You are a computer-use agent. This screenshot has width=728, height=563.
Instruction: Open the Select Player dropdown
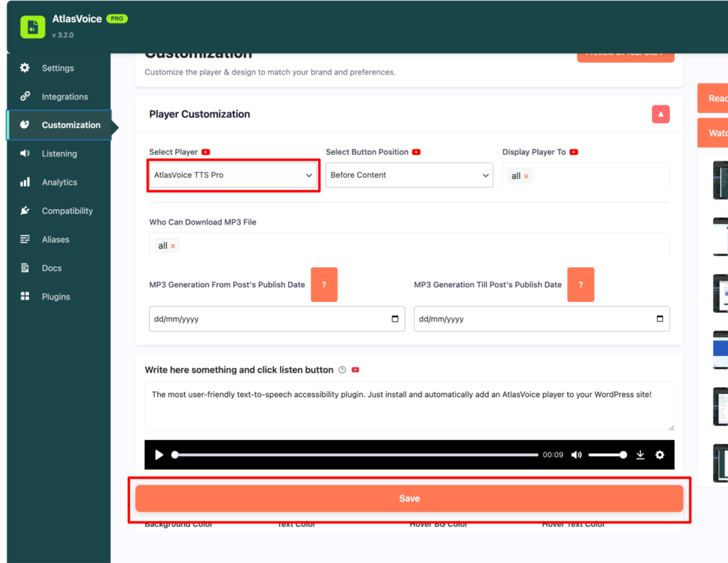(x=233, y=175)
